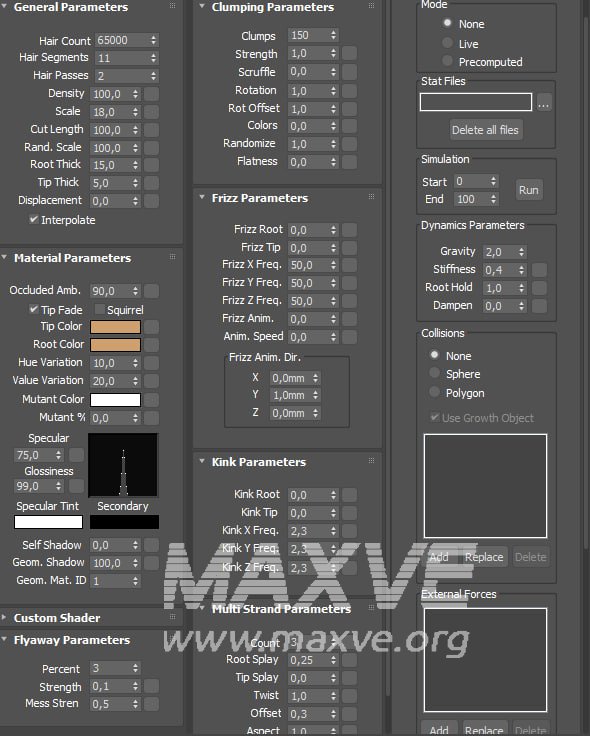Click the browse dots button for Stat Files

[544, 102]
